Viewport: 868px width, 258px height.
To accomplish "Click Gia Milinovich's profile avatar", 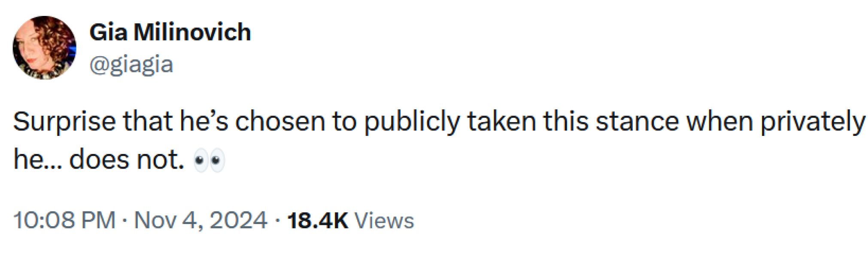I will (x=44, y=47).
